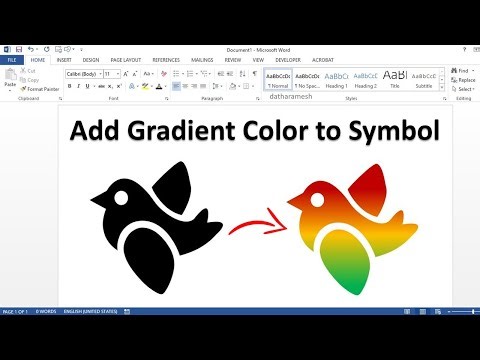
Task: Open Paragraph dialog launcher
Action: (x=258, y=99)
